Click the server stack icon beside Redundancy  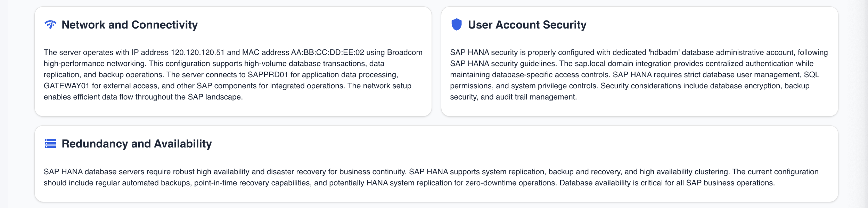tap(50, 144)
